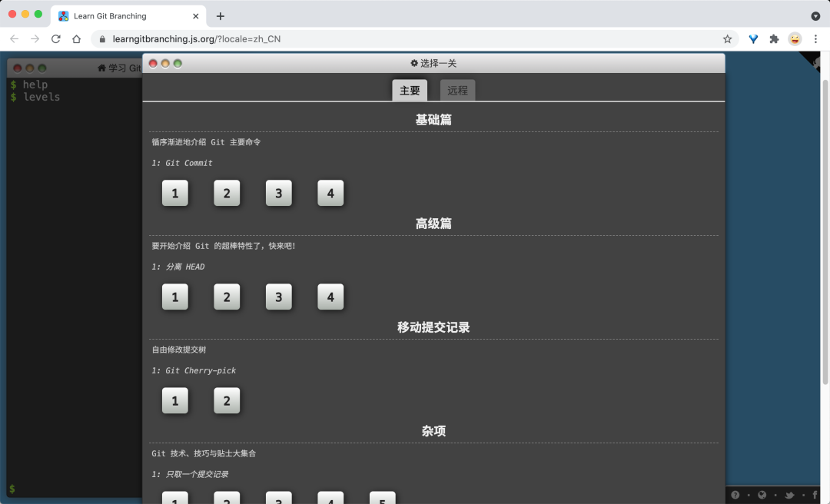Click the page vertical scrollbar
The width and height of the screenshot is (830, 504).
pos(825,232)
